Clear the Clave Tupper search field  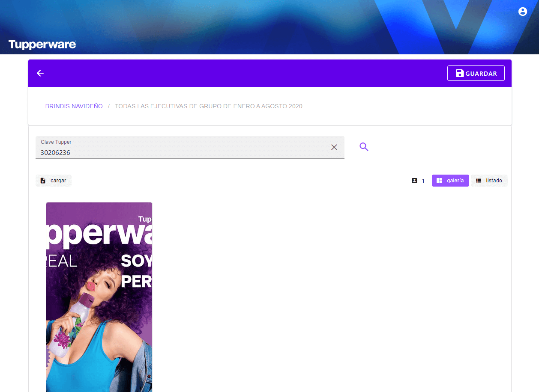click(x=334, y=147)
